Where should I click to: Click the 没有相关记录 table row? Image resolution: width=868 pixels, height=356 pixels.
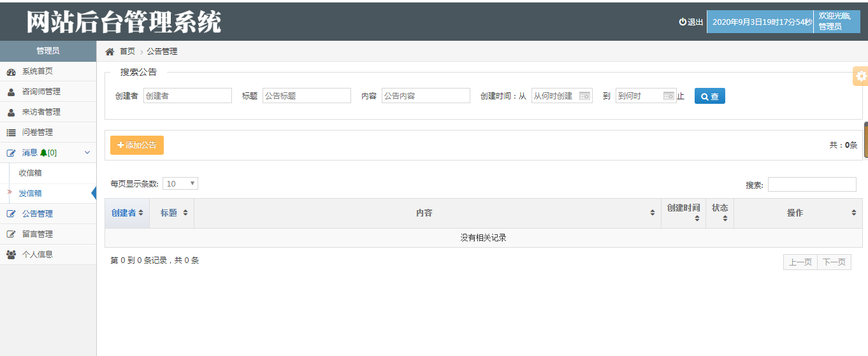tap(483, 238)
